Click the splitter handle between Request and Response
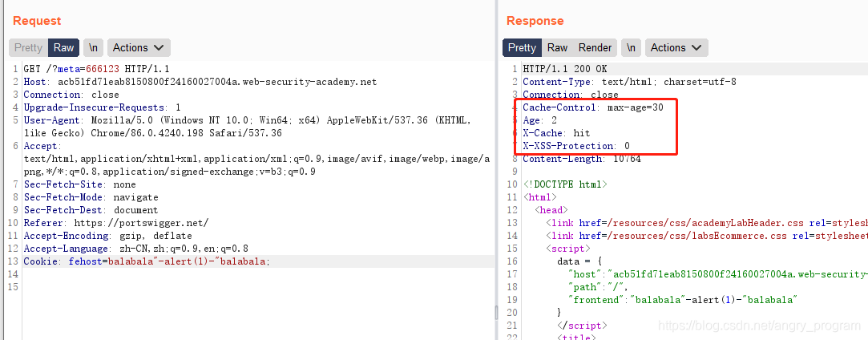The height and width of the screenshot is (340, 868). tap(495, 313)
